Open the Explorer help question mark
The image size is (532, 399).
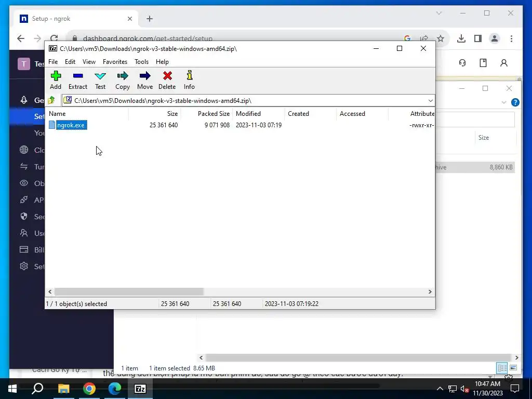tap(515, 102)
